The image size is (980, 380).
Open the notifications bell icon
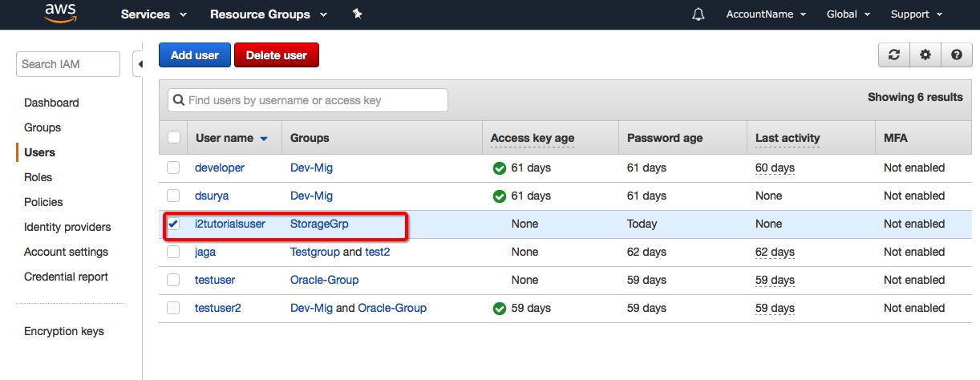698,14
